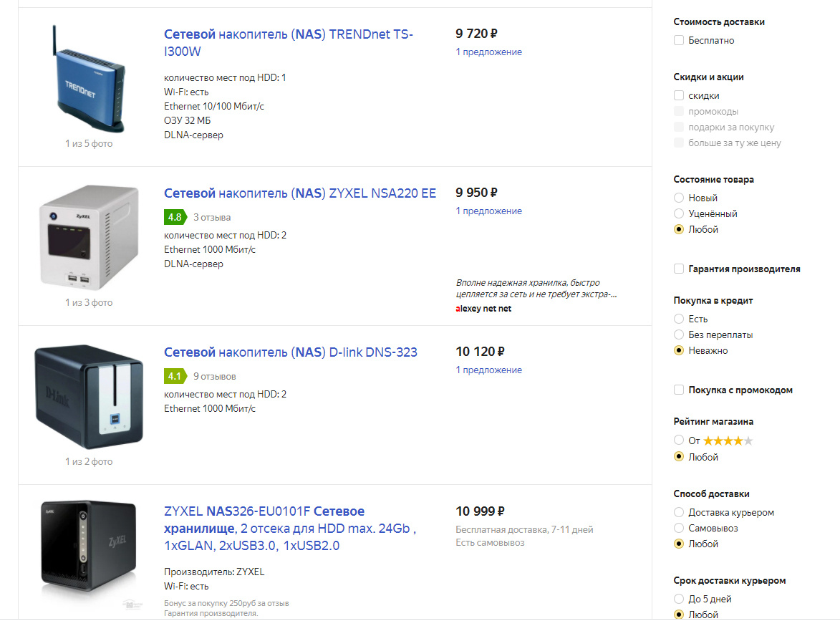This screenshot has height=621, width=840.
Task: Select 'Новый' product condition
Action: pos(679,198)
